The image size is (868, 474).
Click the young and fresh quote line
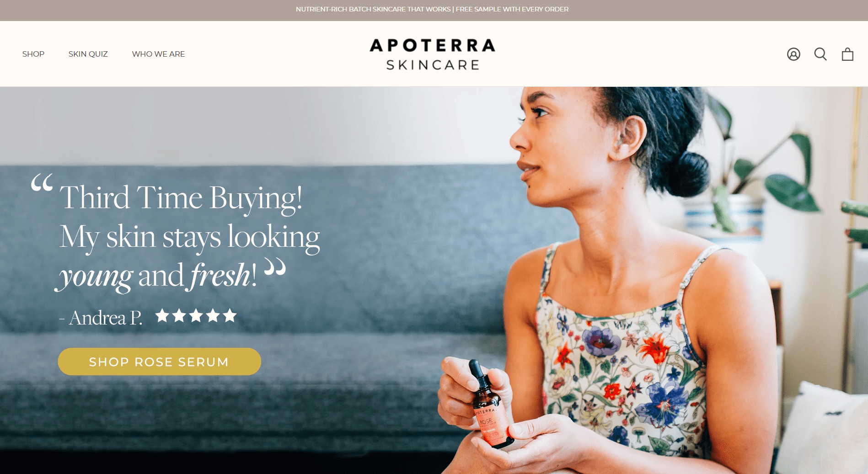[x=155, y=276]
